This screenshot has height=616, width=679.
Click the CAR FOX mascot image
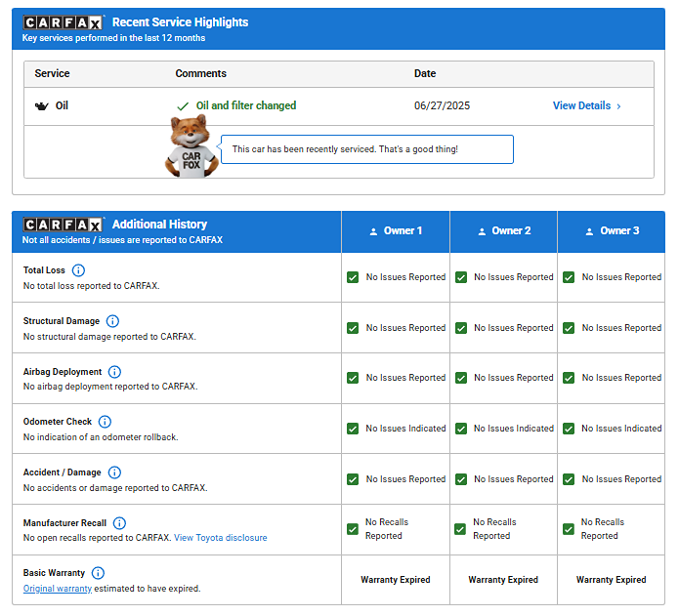click(x=191, y=146)
